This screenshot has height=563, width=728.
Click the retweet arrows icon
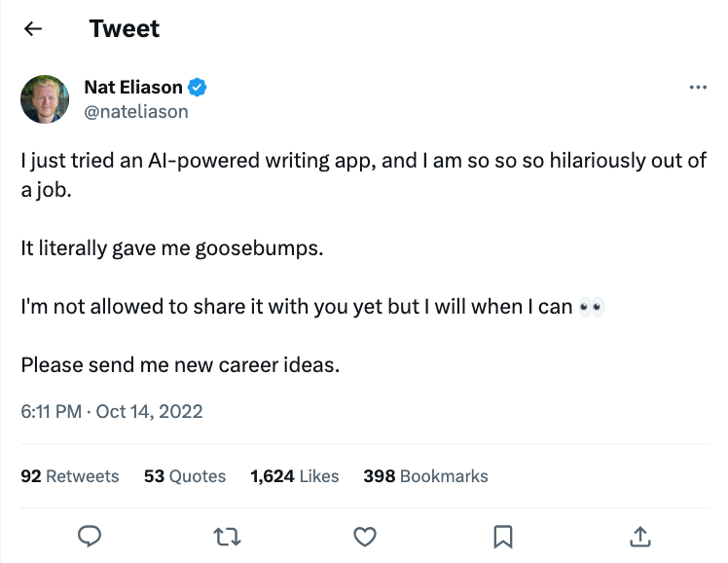click(227, 536)
